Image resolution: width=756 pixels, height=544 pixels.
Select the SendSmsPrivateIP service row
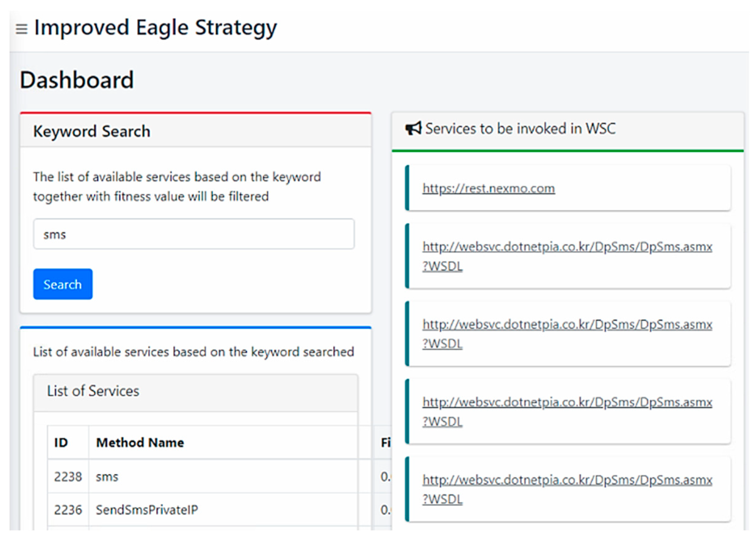147,510
